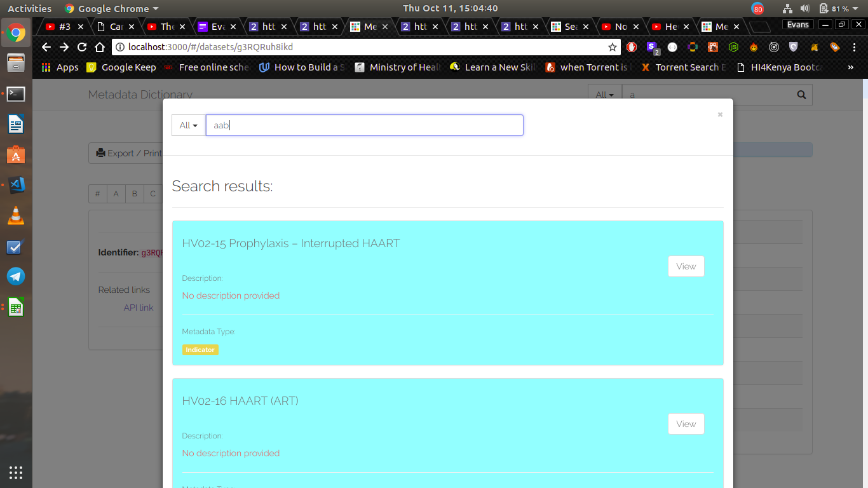Open Visual Studio Code from dock

tap(16, 185)
